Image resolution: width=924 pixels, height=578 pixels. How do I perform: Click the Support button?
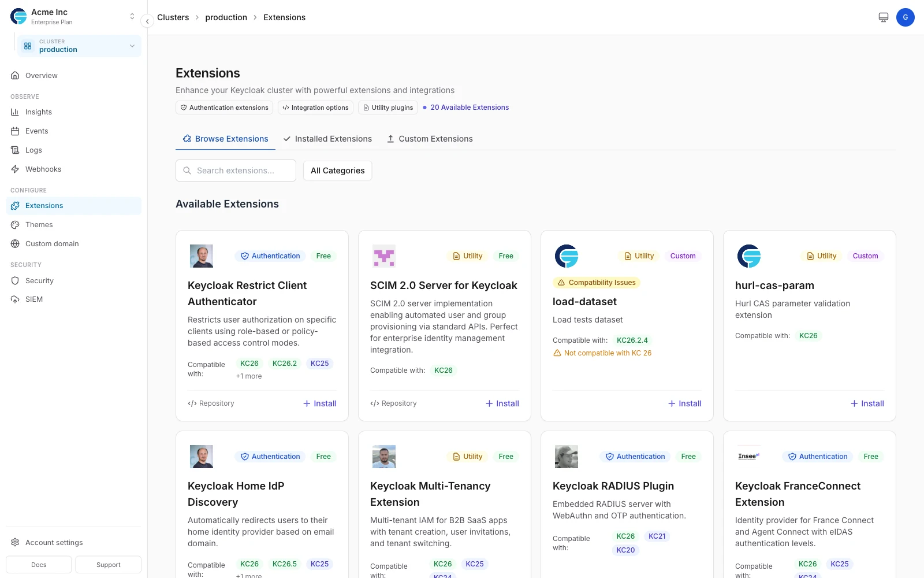[109, 565]
